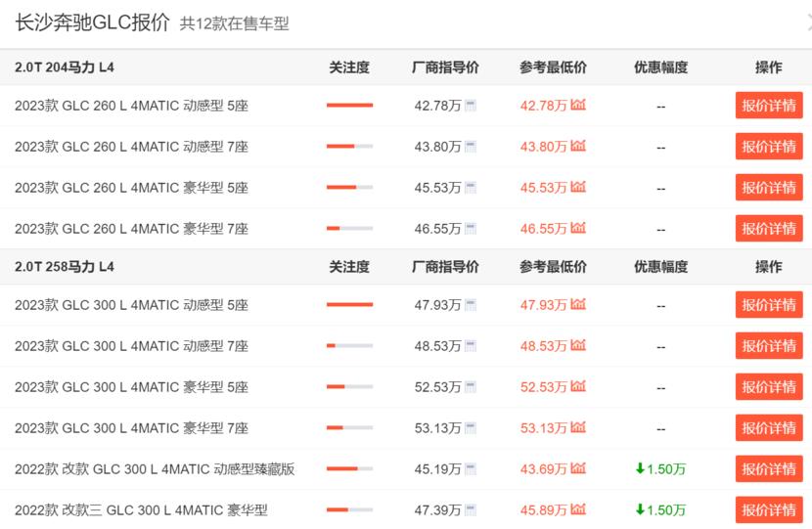Click 报价详情 for GLC 300 L 动感型 5座
The height and width of the screenshot is (529, 812).
click(x=769, y=305)
